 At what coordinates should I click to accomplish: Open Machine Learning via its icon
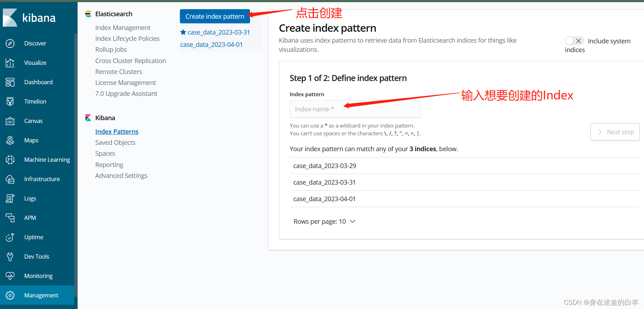coord(10,160)
